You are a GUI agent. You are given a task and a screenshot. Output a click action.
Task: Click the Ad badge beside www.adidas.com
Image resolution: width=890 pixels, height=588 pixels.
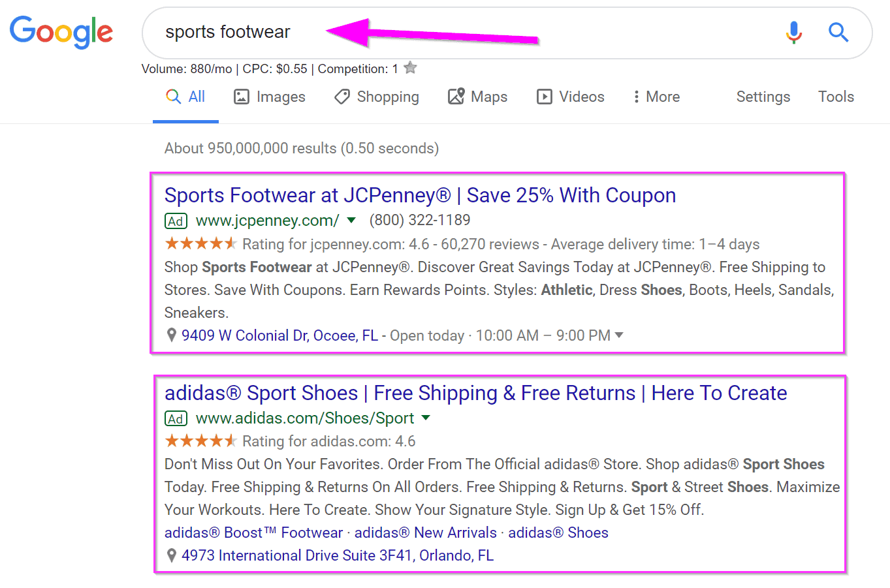pos(176,418)
